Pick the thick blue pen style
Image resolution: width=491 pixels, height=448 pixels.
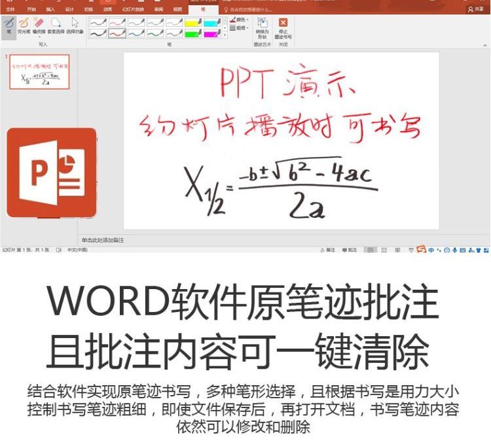click(136, 33)
